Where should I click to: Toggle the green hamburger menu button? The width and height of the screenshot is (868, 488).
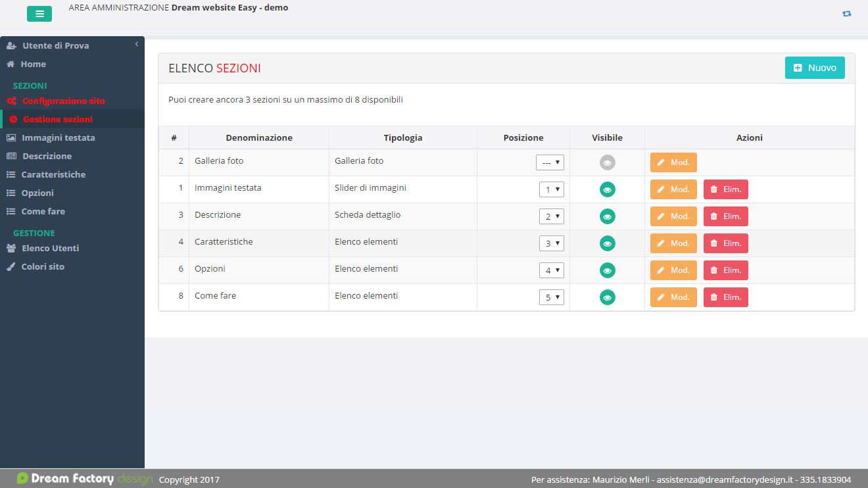coord(39,13)
